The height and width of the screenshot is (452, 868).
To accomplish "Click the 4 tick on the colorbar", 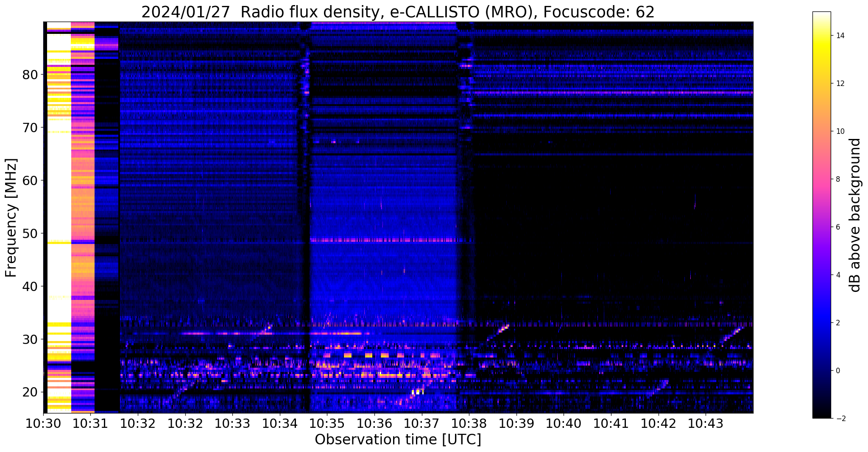I will [837, 275].
